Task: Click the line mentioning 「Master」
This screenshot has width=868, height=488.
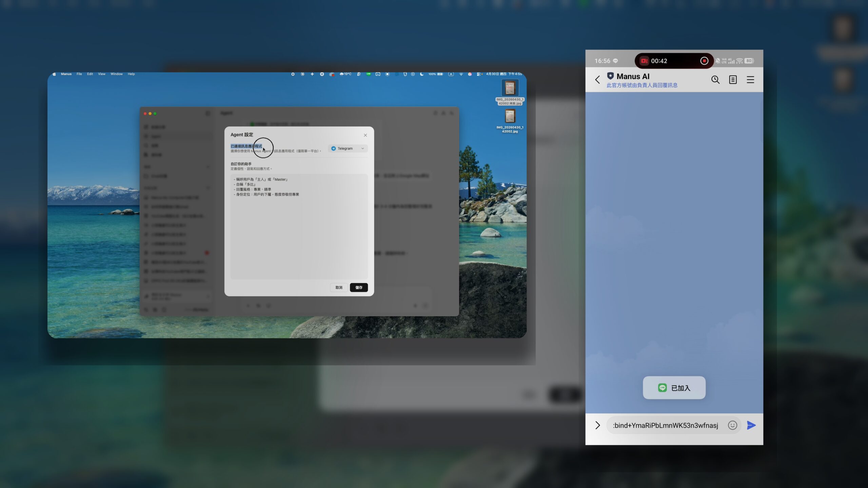Action: [260, 179]
